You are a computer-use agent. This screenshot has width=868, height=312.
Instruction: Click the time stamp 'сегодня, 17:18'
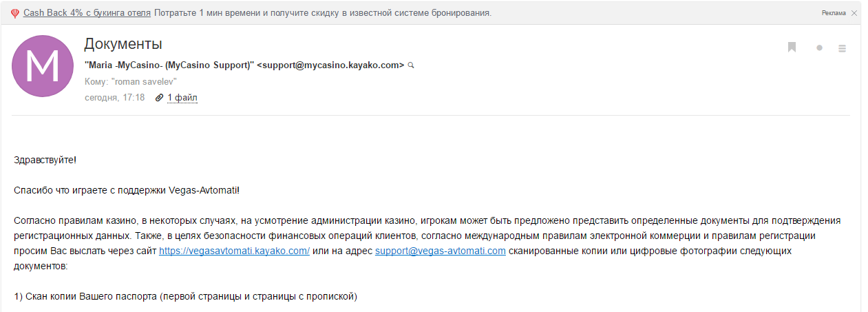pyautogui.click(x=114, y=98)
